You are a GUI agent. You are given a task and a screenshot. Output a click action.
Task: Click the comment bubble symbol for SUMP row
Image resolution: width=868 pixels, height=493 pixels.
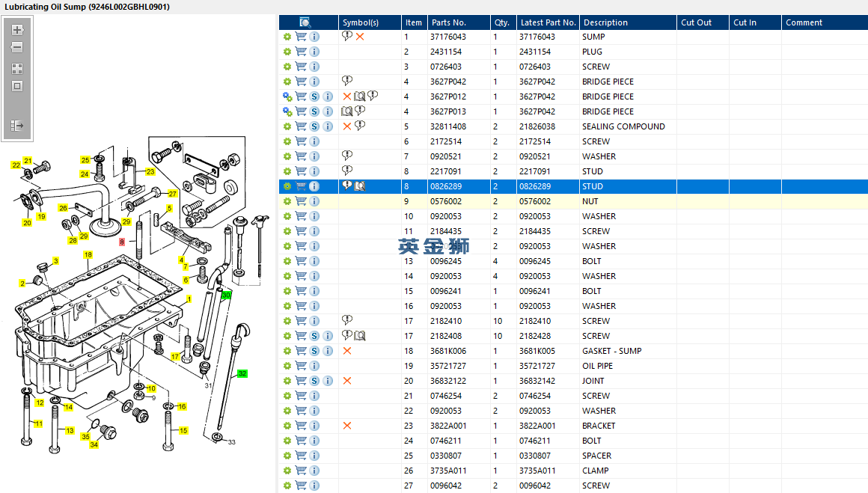(347, 36)
